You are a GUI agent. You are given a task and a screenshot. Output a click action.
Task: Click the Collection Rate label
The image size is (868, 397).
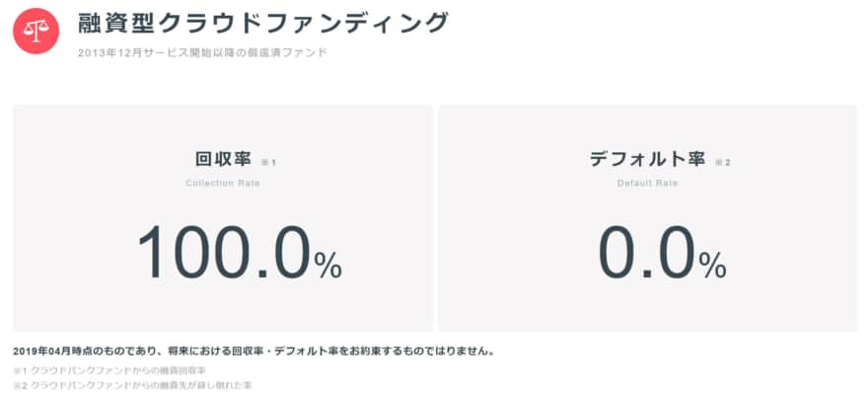[x=223, y=184]
